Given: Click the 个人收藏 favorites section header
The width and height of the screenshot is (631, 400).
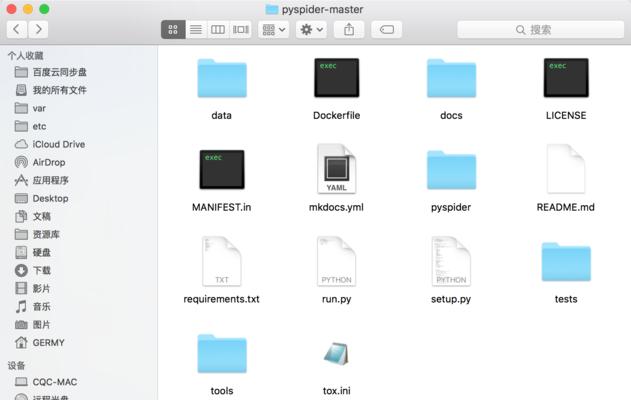Looking at the screenshot, I should [x=25, y=56].
